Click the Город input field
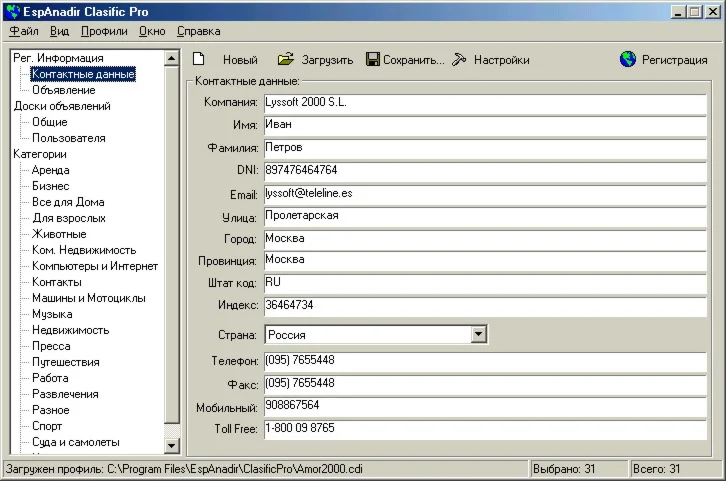The image size is (726, 481). [x=485, y=240]
